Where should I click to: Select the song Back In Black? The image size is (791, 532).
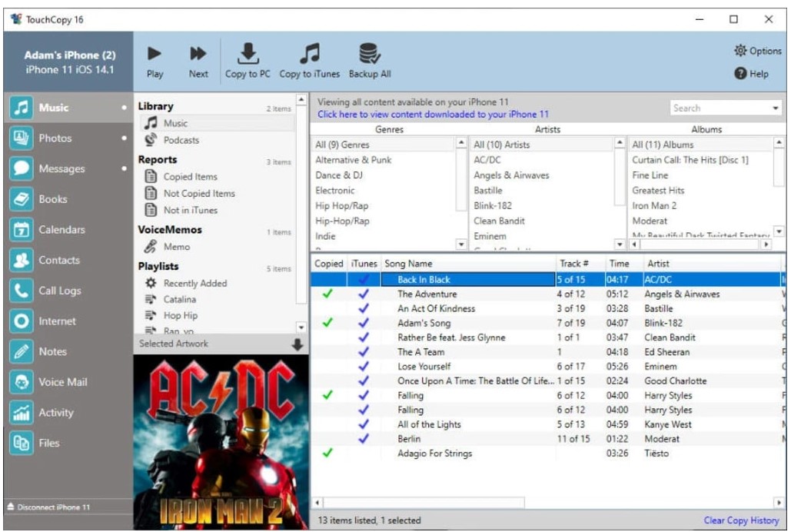point(547,279)
